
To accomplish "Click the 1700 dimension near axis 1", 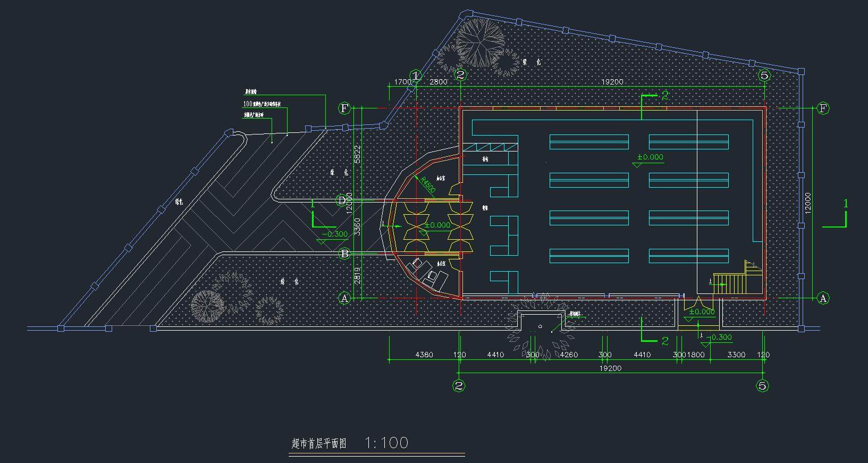I will point(402,82).
